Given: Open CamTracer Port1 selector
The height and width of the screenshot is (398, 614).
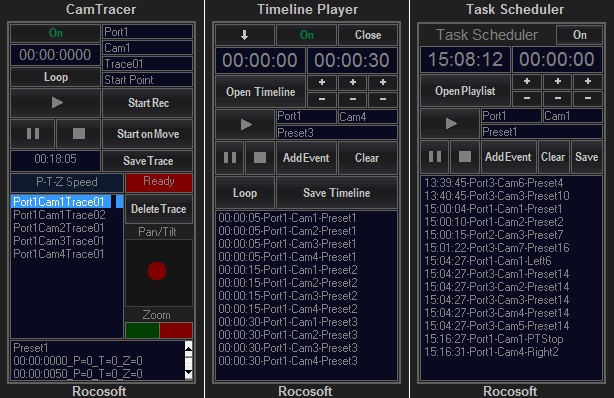Looking at the screenshot, I should [148, 32].
